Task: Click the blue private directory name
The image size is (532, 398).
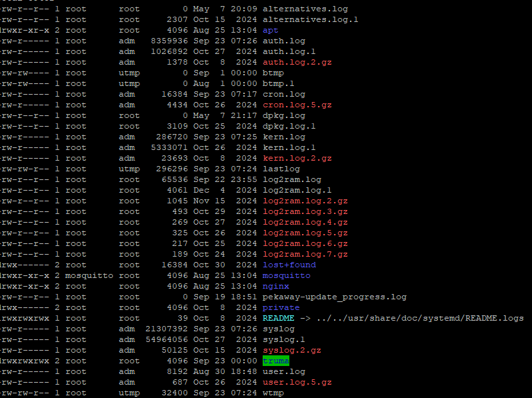Action: (x=281, y=307)
